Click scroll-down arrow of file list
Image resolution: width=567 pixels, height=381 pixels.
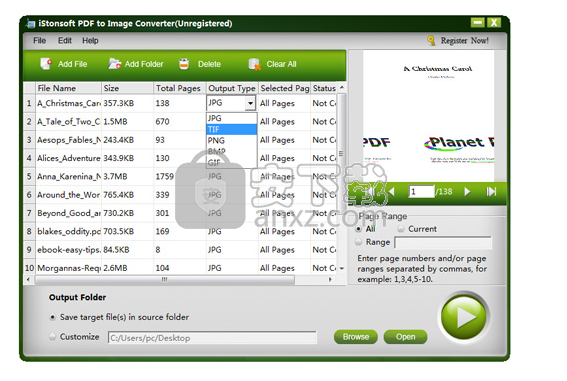tap(341, 268)
